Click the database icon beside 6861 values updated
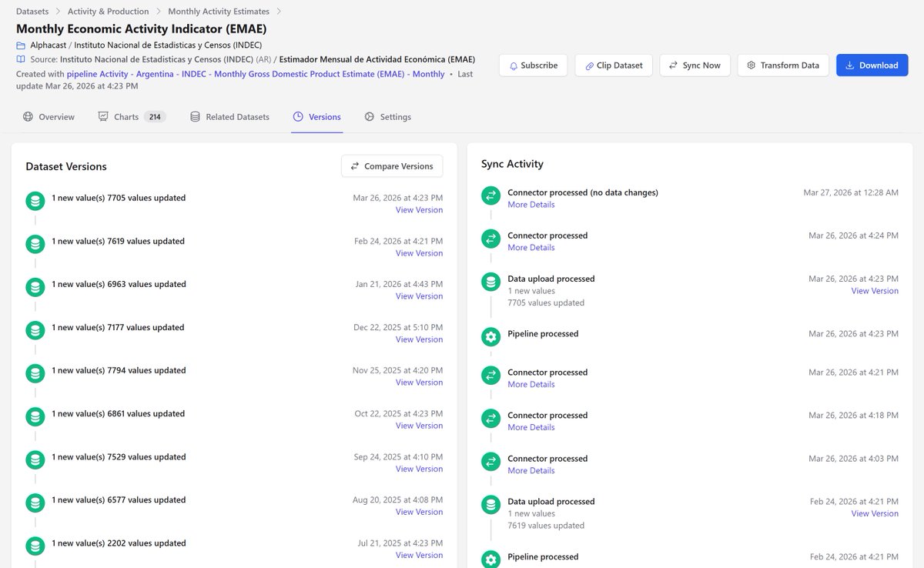Image resolution: width=924 pixels, height=568 pixels. [35, 417]
